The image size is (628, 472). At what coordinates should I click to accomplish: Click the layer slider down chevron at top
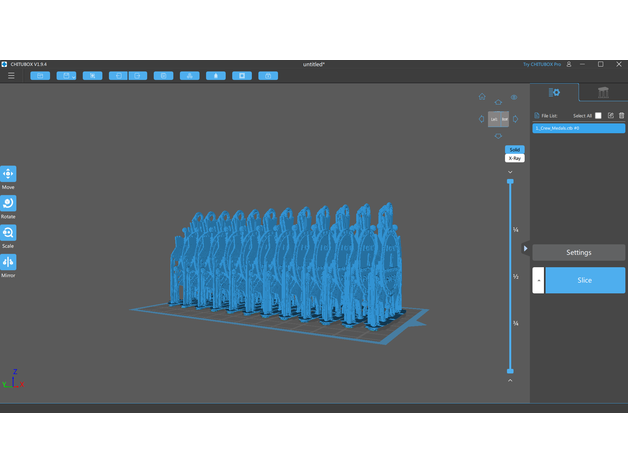510,172
